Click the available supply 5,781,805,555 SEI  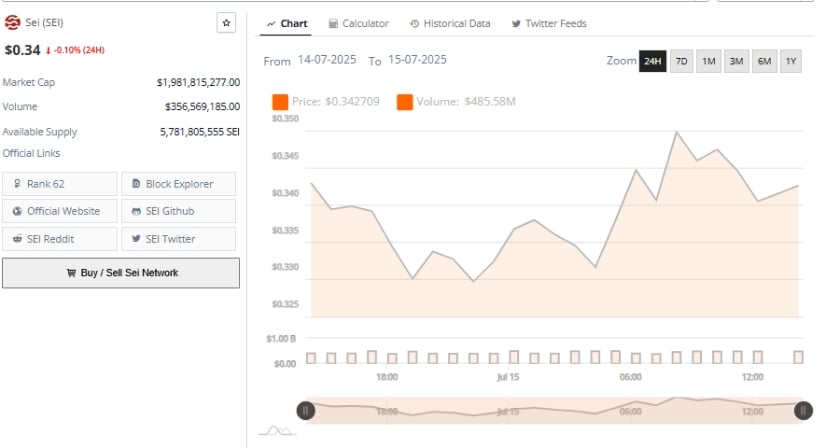[x=200, y=132]
